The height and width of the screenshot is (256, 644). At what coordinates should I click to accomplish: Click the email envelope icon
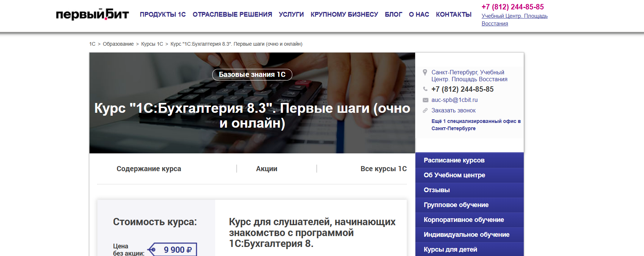click(x=425, y=100)
